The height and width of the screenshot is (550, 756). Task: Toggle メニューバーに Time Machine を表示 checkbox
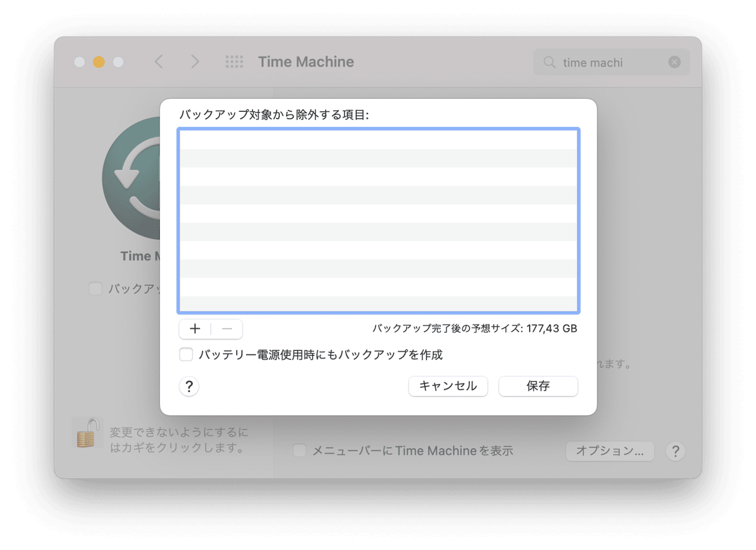pyautogui.click(x=300, y=451)
